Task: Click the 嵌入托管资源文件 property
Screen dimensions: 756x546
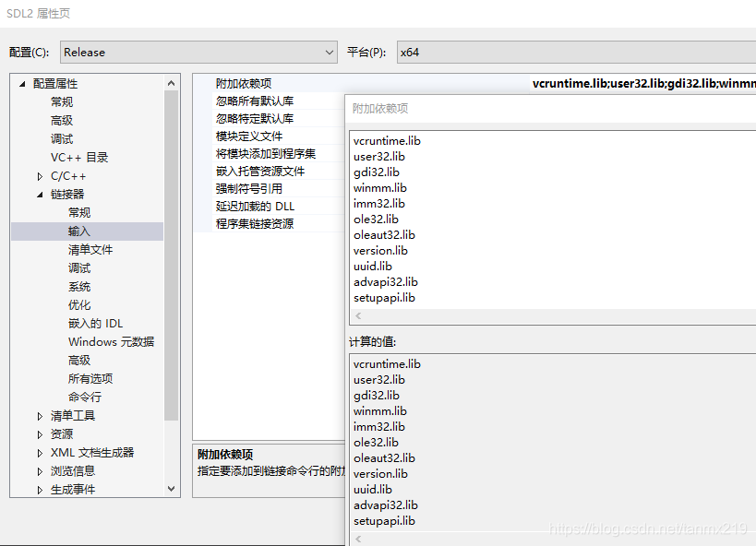Action: coord(260,171)
